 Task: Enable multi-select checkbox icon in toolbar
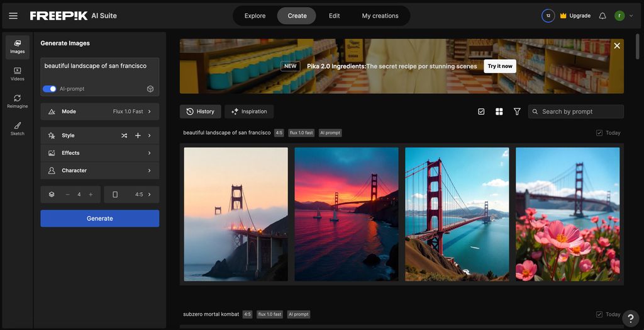[x=481, y=111]
